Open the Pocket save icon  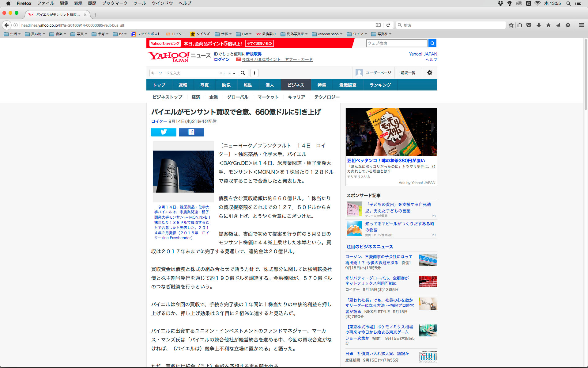click(x=529, y=25)
